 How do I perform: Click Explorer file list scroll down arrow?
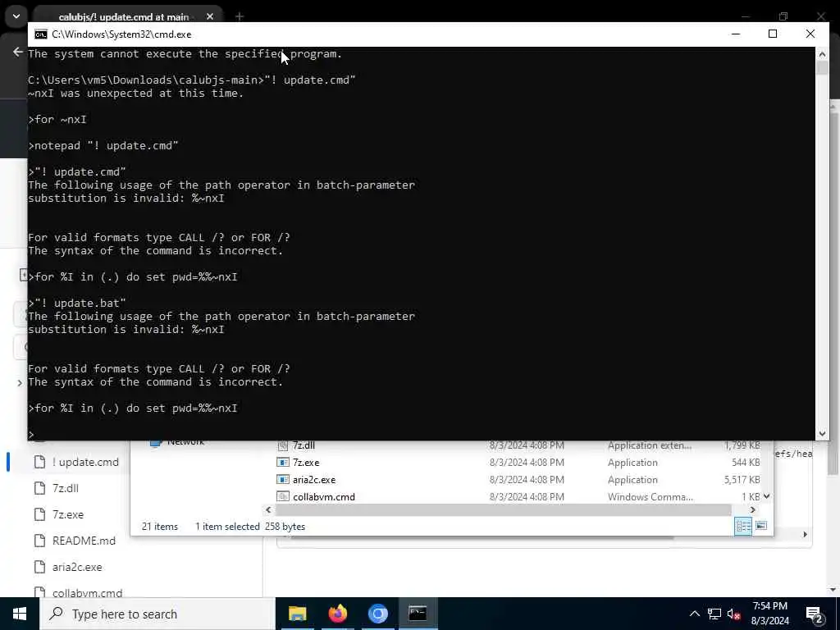point(767,496)
